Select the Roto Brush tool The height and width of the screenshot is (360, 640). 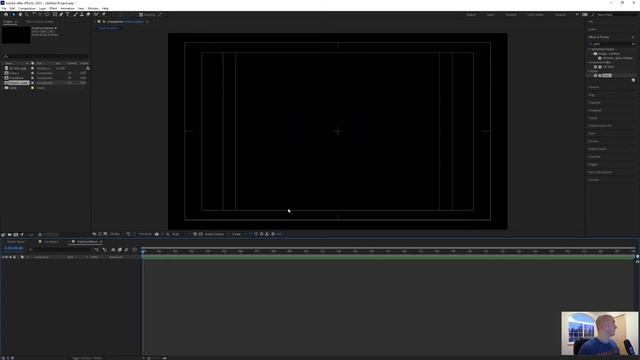click(x=96, y=14)
